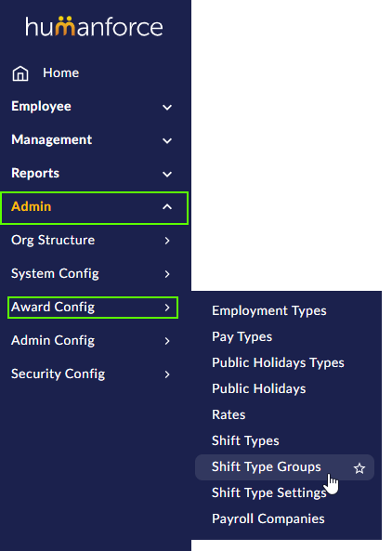Open Org Structure submenu arrow
Image resolution: width=392 pixels, height=551 pixels.
[167, 241]
